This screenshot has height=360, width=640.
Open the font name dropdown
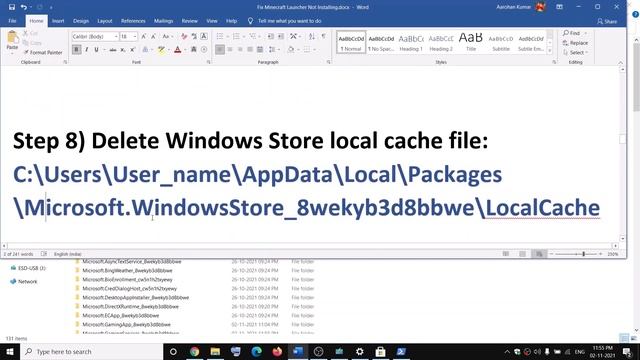(x=116, y=37)
